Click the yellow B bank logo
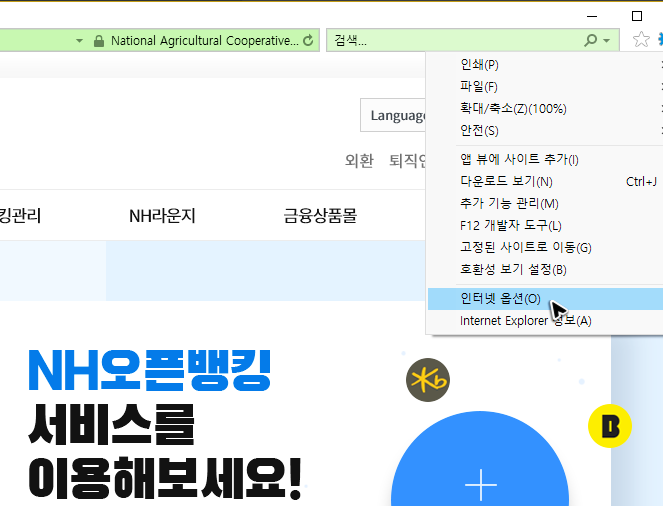Image resolution: width=663 pixels, height=506 pixels. point(610,426)
